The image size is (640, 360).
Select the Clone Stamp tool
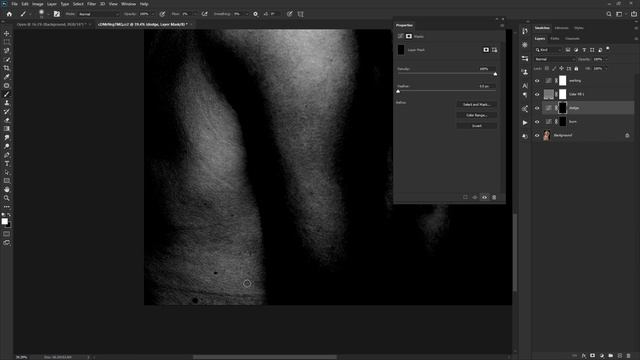7,103
